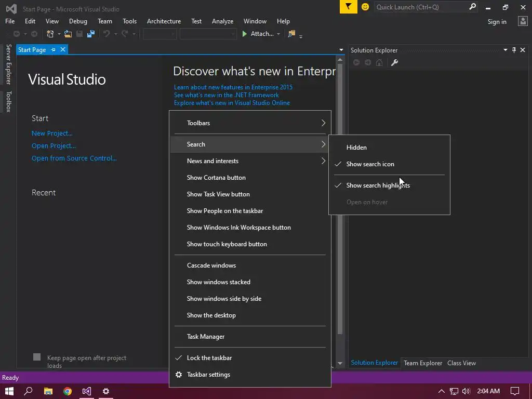The image size is (532, 399).
Task: Click the Save toolbar icon
Action: [79, 34]
